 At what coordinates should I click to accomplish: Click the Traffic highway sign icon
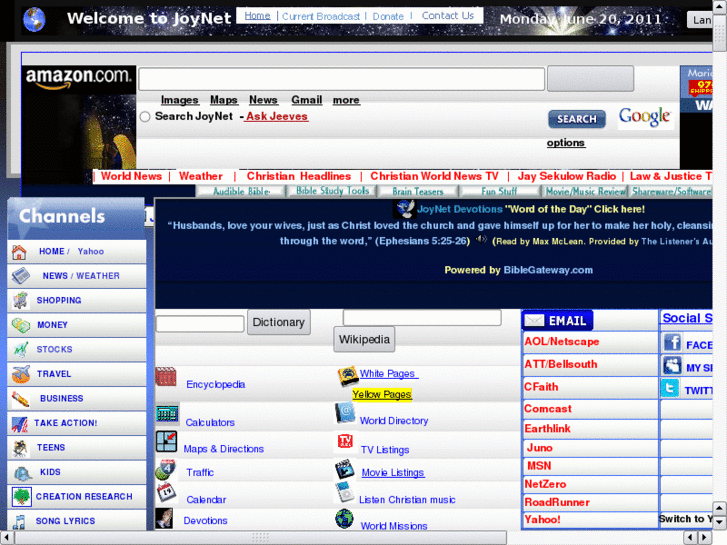point(166,469)
